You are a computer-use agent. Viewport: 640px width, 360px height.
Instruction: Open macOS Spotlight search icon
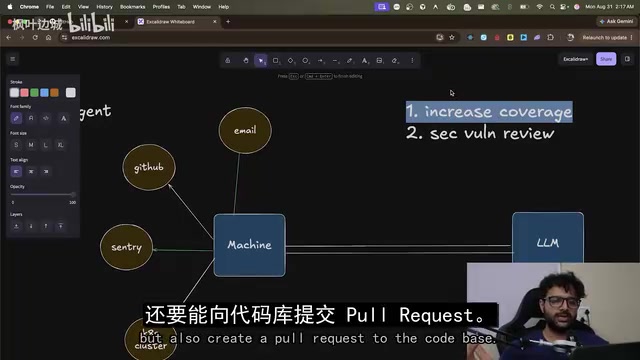(x=552, y=7)
